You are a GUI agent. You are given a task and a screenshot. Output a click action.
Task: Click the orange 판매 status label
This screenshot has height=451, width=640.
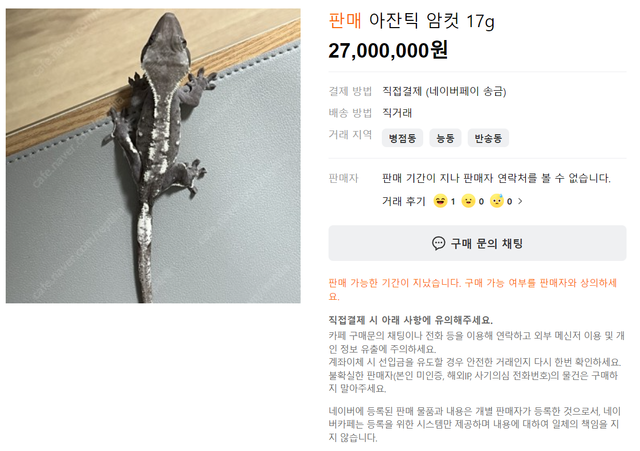[345, 20]
